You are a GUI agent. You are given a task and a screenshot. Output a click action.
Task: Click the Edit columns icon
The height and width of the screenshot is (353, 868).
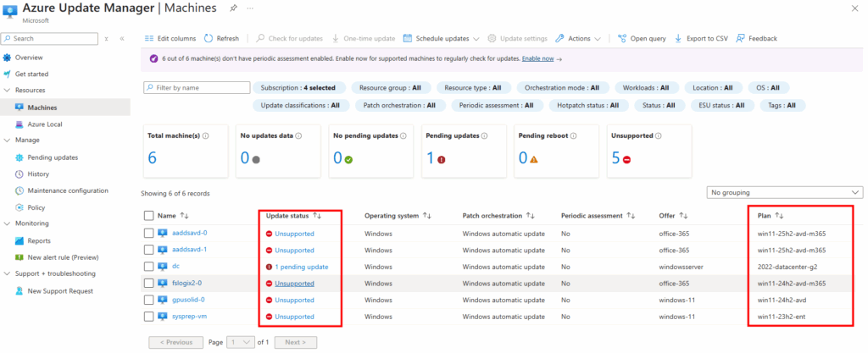pyautogui.click(x=149, y=38)
